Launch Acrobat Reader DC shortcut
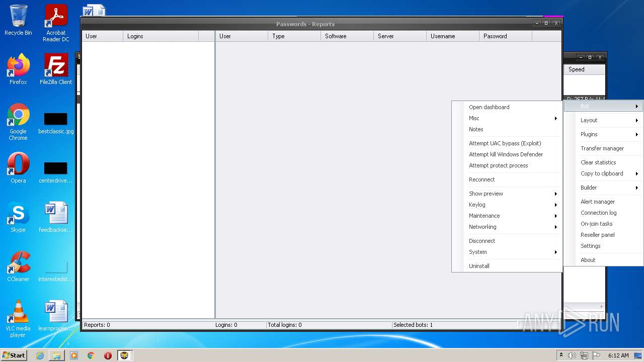The width and height of the screenshot is (644, 362). click(56, 23)
